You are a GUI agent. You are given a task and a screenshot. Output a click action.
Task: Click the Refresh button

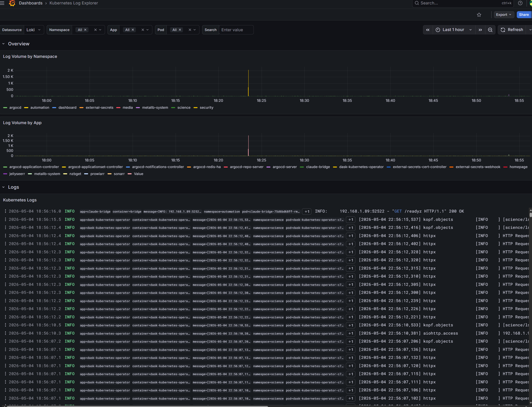coord(512,30)
